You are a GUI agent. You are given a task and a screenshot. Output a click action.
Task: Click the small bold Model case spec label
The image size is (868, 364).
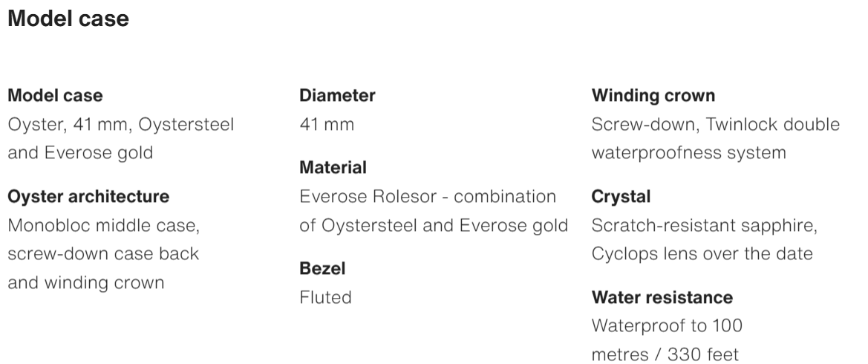coord(55,96)
